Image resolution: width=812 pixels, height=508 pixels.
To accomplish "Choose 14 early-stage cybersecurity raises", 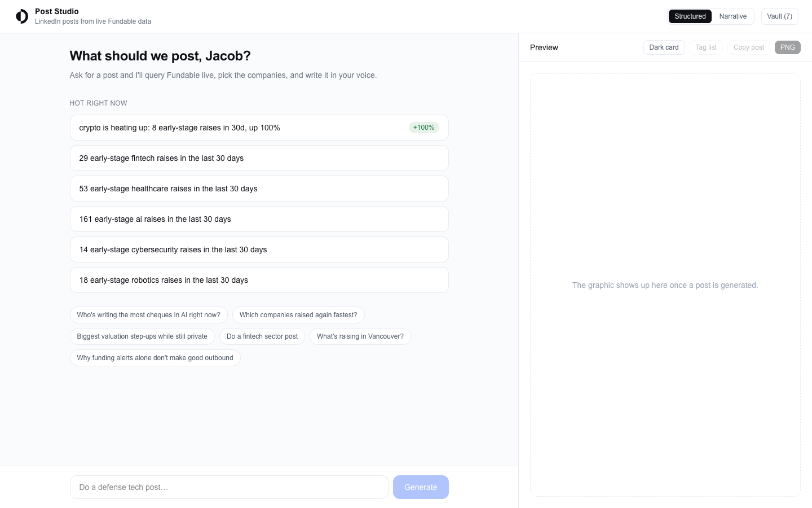I will tap(259, 249).
